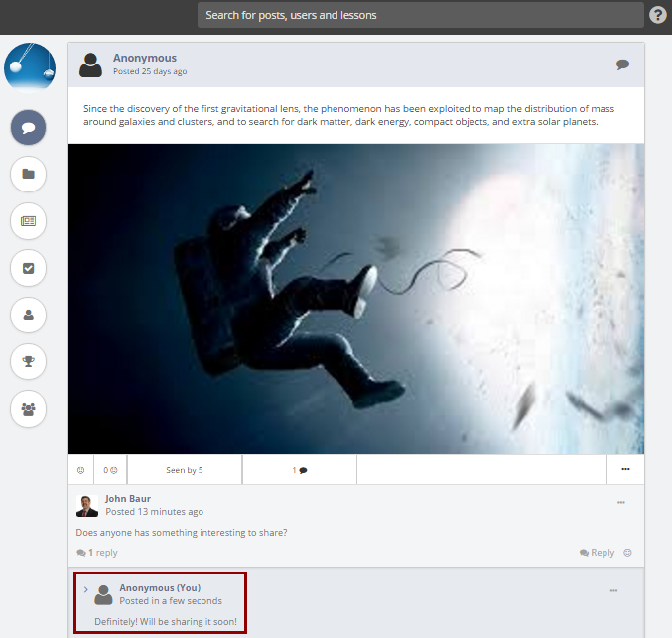Click 'Does anyone has something interesting to share?'
This screenshot has height=638, width=672.
coord(182,532)
